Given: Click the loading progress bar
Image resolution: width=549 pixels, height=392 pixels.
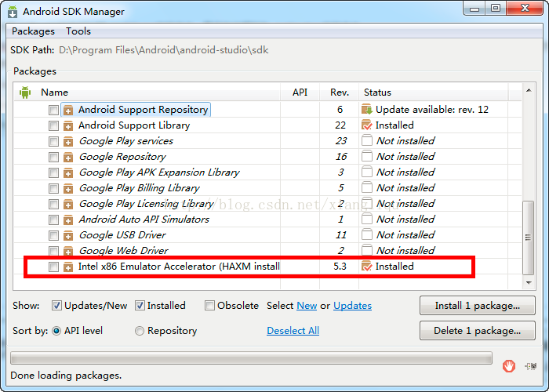Looking at the screenshot, I should point(251,358).
